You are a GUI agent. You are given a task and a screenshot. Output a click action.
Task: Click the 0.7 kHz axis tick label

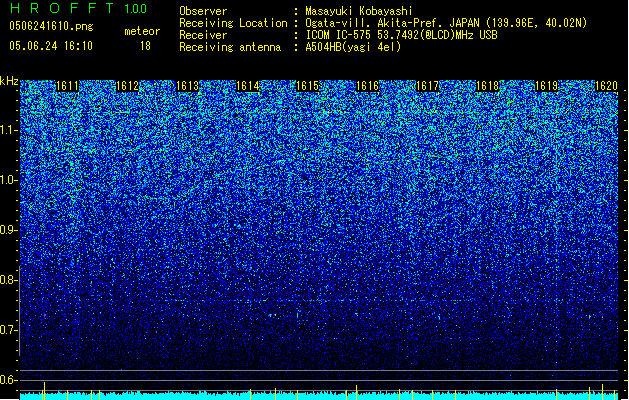pos(8,330)
